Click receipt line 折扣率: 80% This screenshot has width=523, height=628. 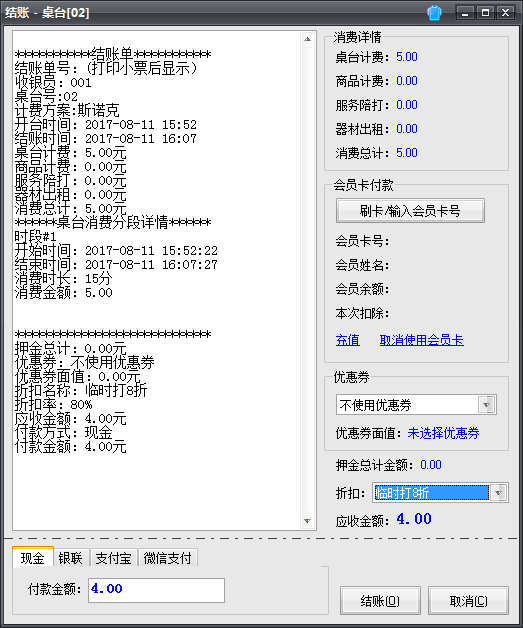53,405
